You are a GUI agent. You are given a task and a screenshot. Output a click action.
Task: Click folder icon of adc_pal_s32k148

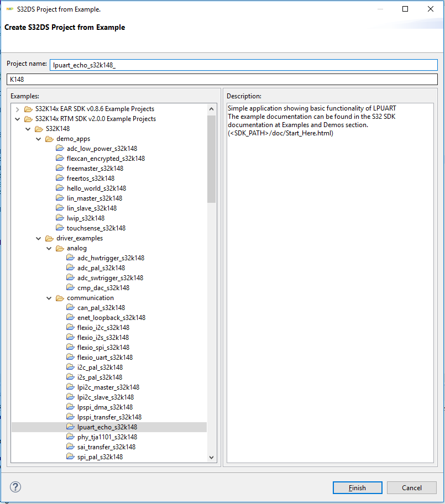(70, 267)
